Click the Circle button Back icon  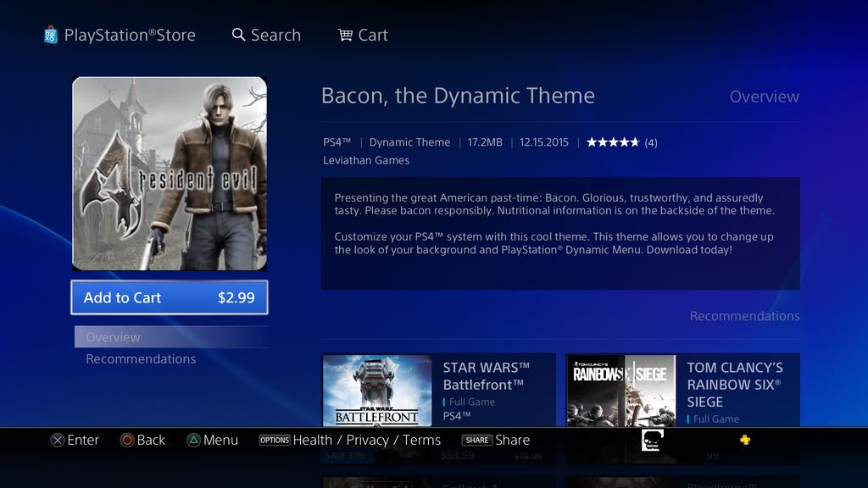click(127, 440)
